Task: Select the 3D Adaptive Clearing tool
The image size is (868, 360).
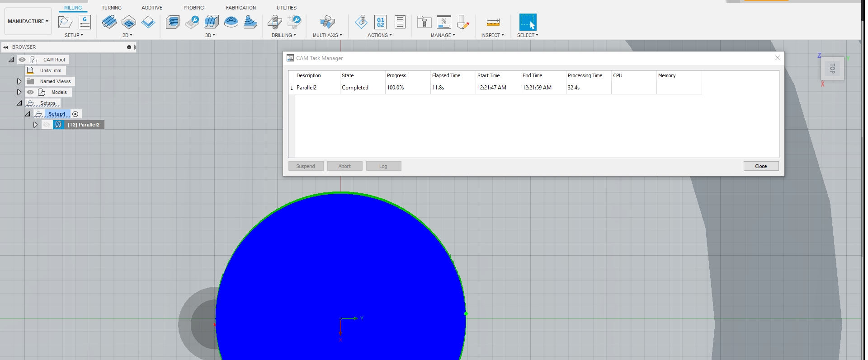Action: pos(173,22)
